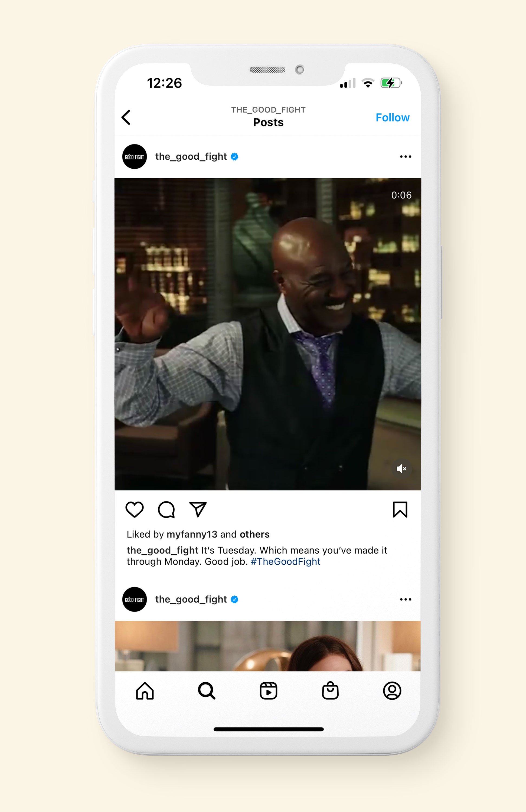View others who liked the post
This screenshot has height=812, width=526.
pyautogui.click(x=255, y=534)
